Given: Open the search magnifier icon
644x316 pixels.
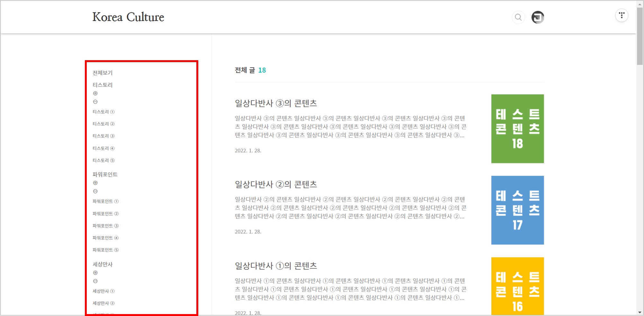Looking at the screenshot, I should (518, 17).
